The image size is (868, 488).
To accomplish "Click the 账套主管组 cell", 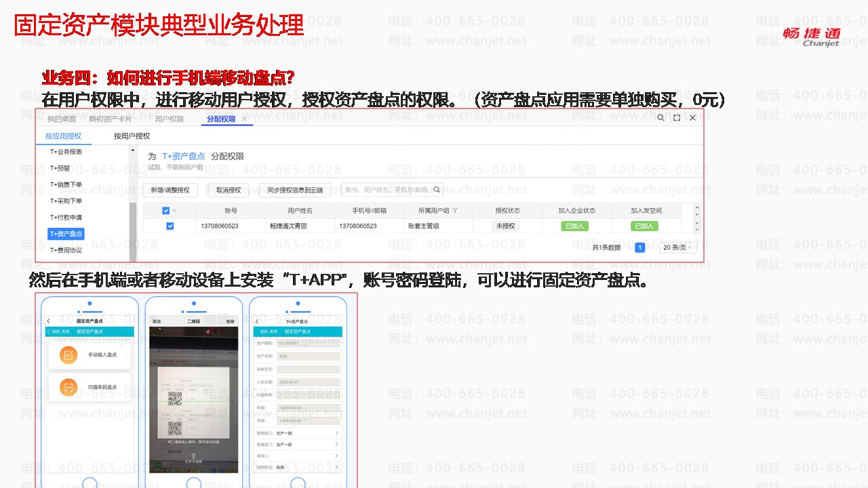I will [423, 226].
